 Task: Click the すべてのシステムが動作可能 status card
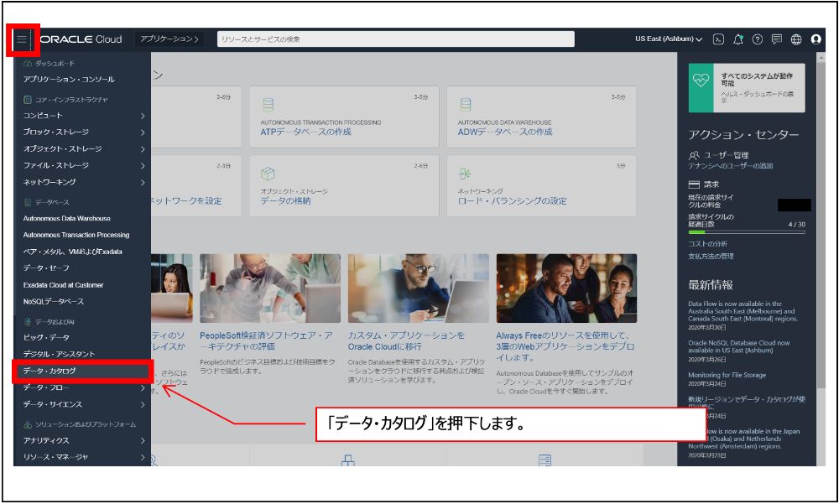pyautogui.click(x=747, y=88)
